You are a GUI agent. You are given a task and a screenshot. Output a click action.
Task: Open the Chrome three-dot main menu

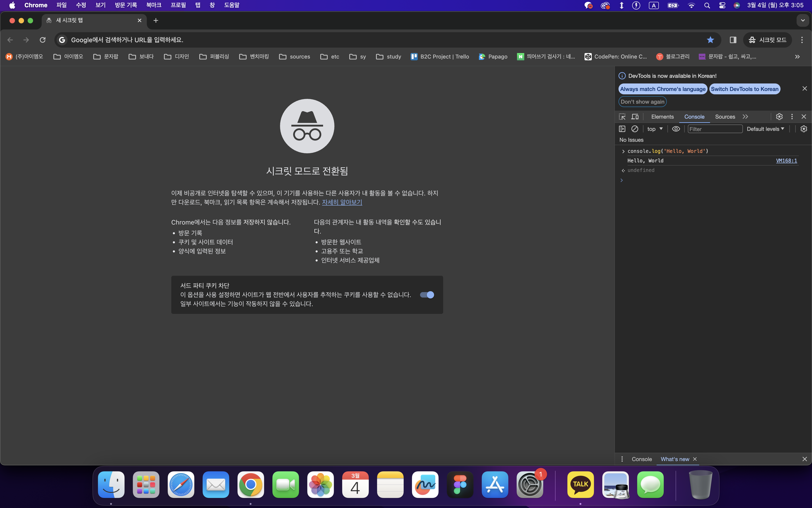click(802, 40)
